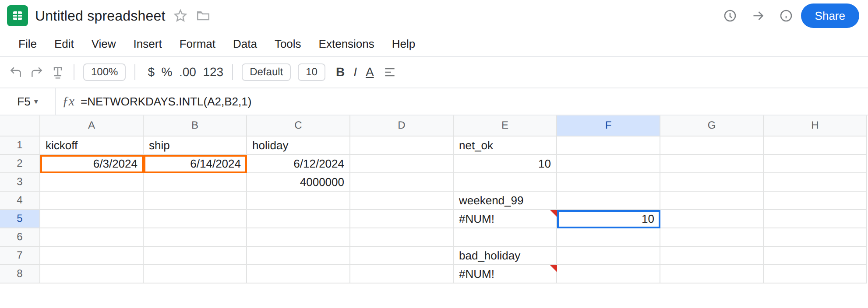The image size is (868, 308).
Task: Select row 3 header
Action: pos(20,182)
